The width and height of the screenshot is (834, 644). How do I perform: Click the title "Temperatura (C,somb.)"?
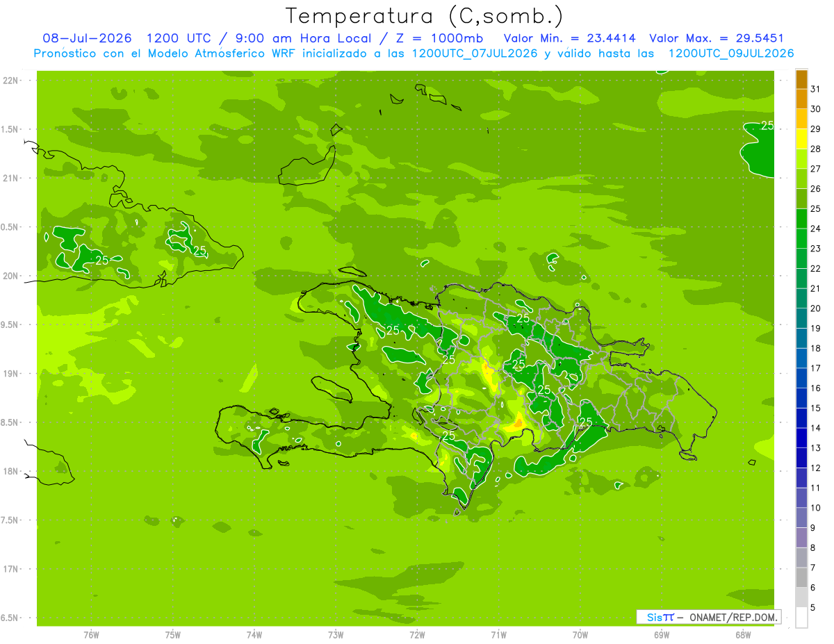point(424,16)
